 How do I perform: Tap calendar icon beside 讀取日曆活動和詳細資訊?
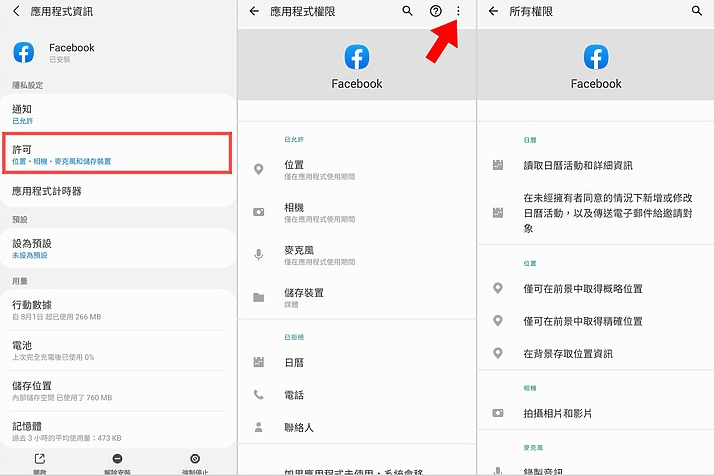click(x=498, y=165)
